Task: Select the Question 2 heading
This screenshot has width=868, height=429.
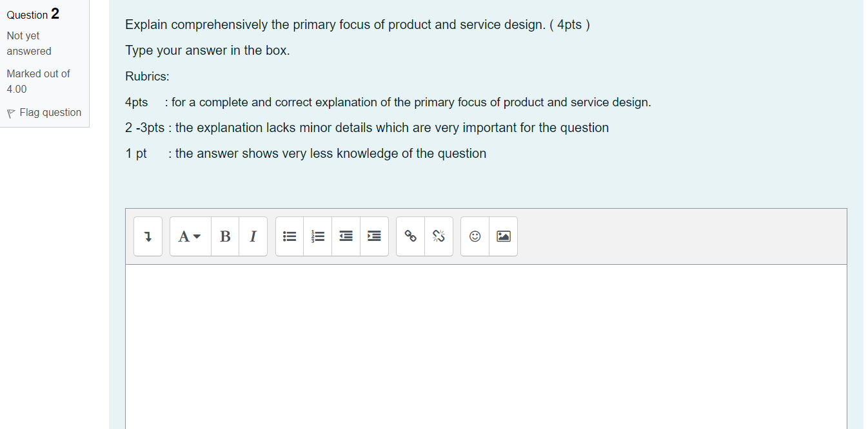Action: (32, 14)
